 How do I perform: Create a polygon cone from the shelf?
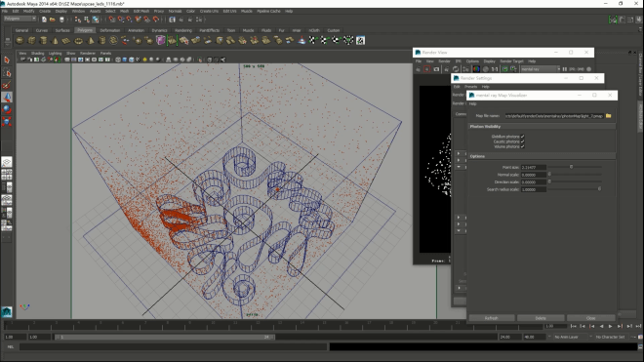coord(55,40)
